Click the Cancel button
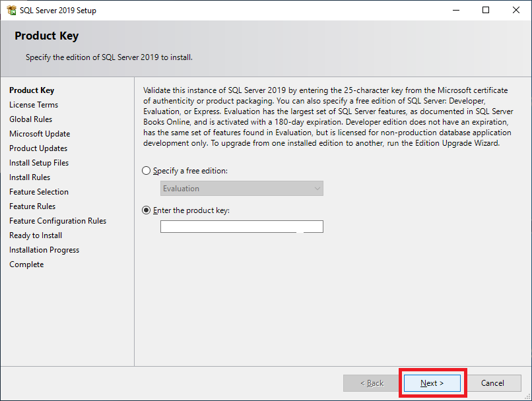This screenshot has height=401, width=532. pos(492,383)
